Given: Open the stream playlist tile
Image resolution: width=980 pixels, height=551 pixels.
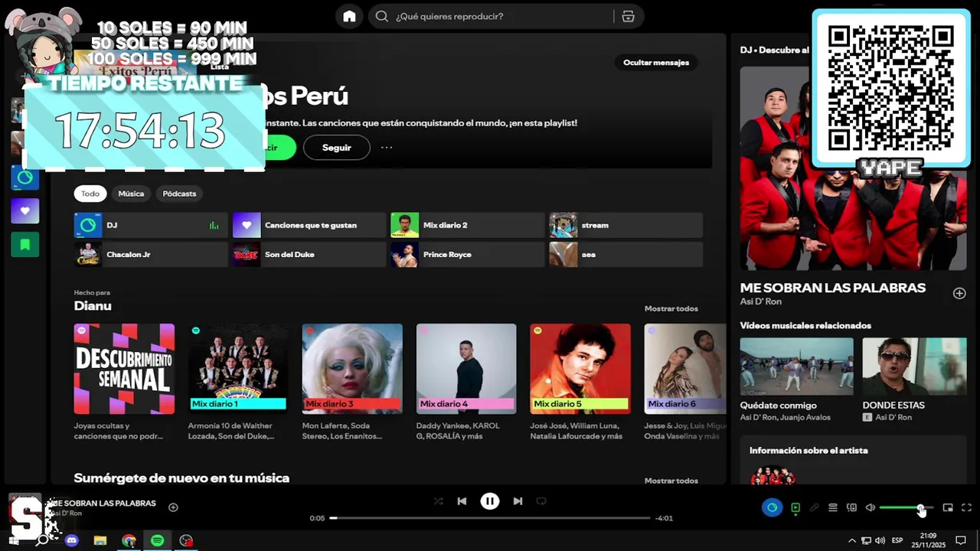Looking at the screenshot, I should [626, 225].
